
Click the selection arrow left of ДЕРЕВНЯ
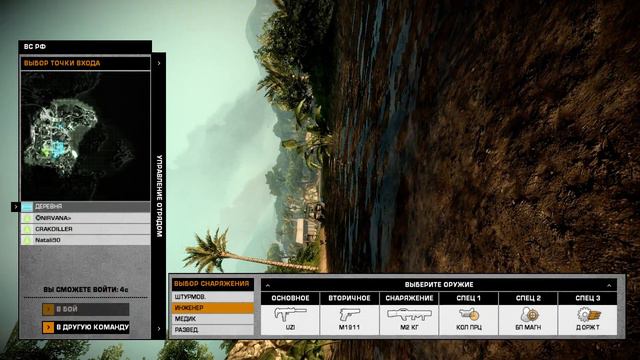(16, 207)
